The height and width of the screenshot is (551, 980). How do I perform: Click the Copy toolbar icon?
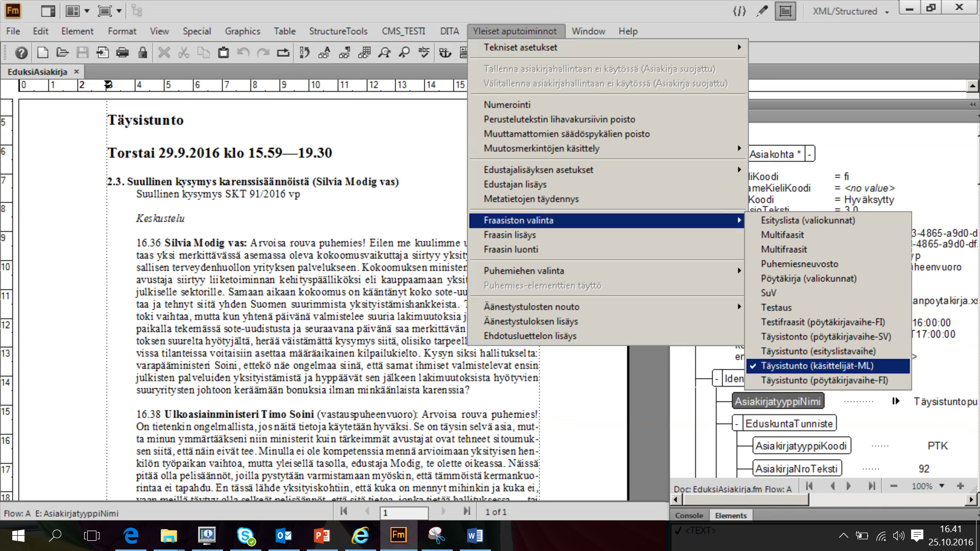(203, 53)
